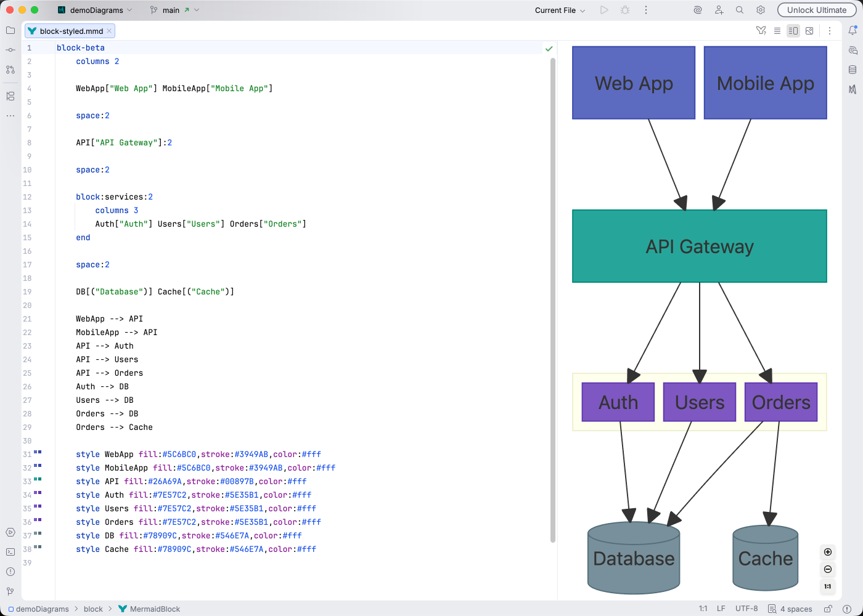Open the Project tool window folder icon

pyautogui.click(x=10, y=29)
